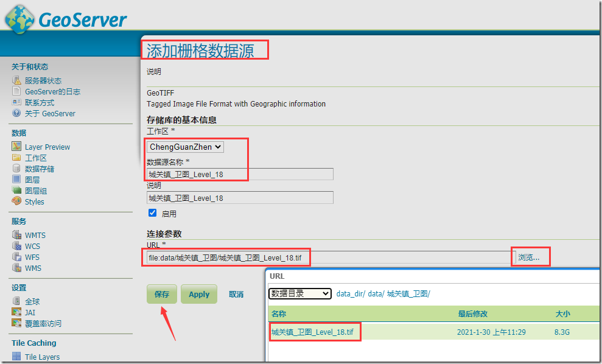The width and height of the screenshot is (602, 364).
Task: Click the 覆盖率访问 coverage access icon
Action: tap(16, 323)
